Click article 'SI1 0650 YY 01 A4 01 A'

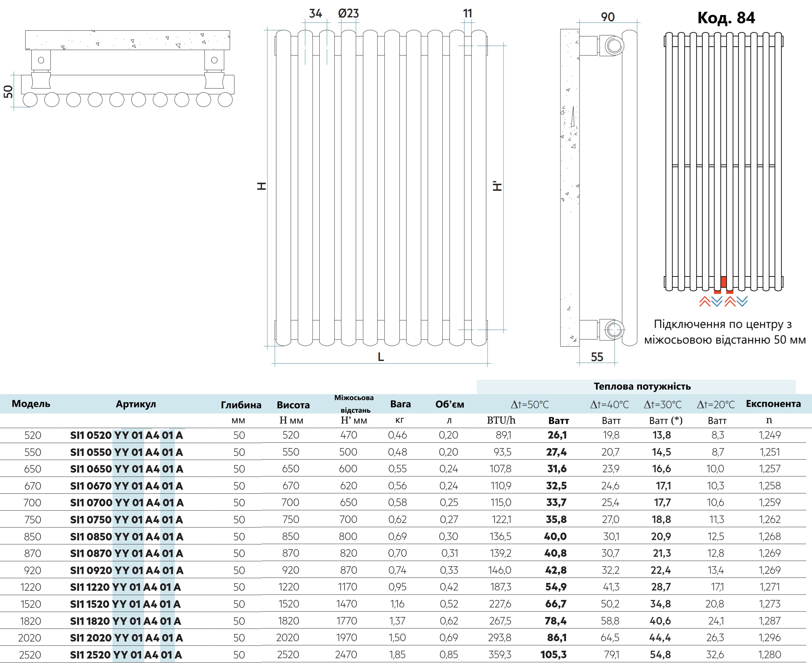coord(126,469)
